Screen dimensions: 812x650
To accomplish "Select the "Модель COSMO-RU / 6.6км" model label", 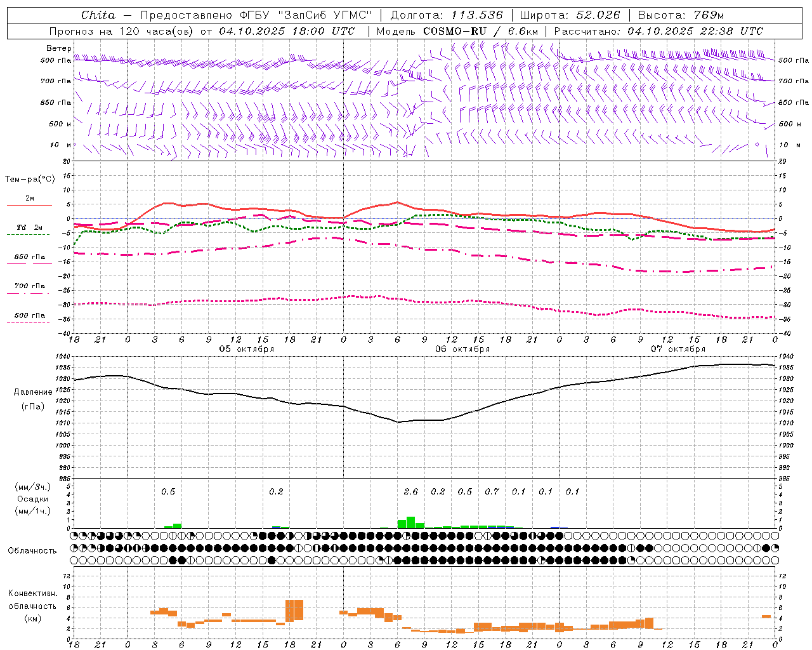I will tap(457, 31).
